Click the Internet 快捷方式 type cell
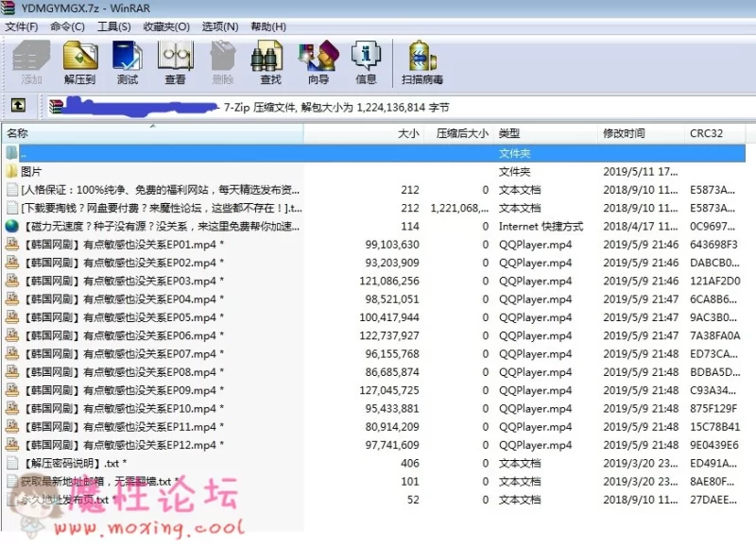This screenshot has width=756, height=546. pos(541,226)
